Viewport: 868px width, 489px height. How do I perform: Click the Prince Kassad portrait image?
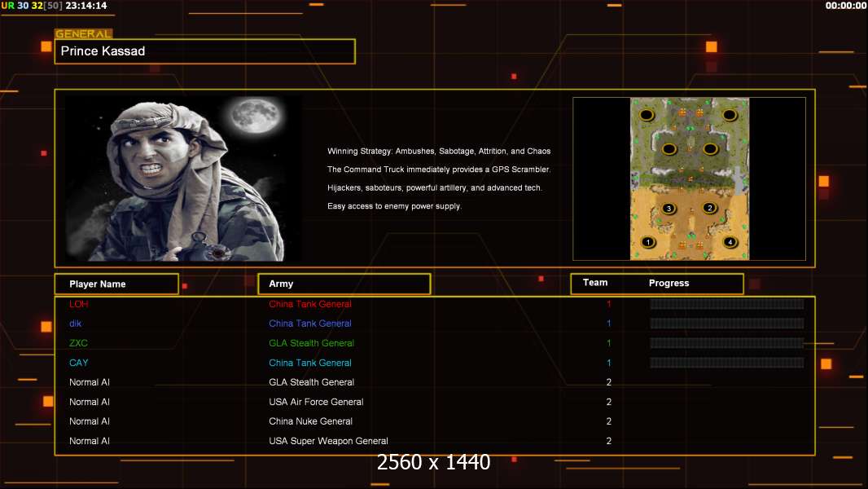tap(183, 178)
